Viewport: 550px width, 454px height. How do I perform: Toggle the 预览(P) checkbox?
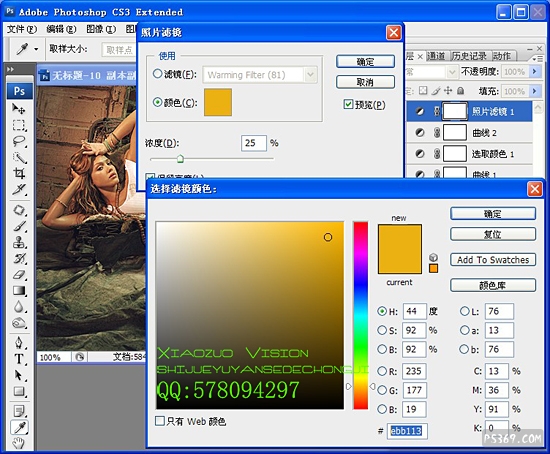(348, 104)
